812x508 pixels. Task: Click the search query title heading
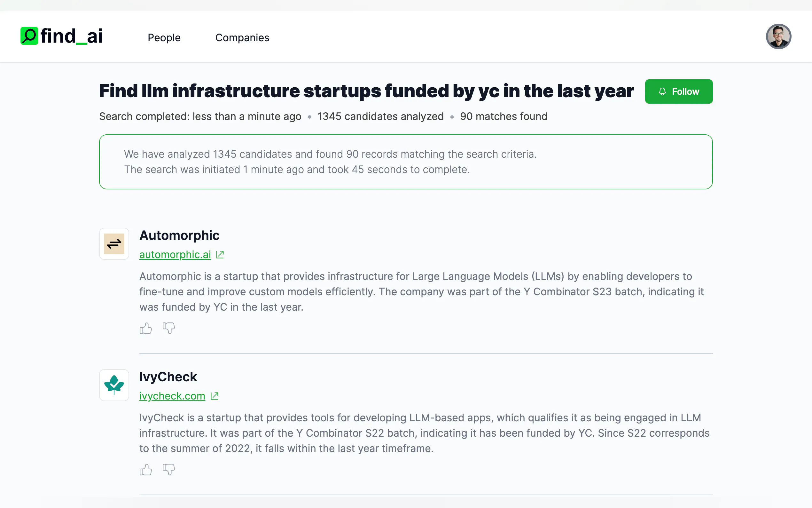coord(366,91)
